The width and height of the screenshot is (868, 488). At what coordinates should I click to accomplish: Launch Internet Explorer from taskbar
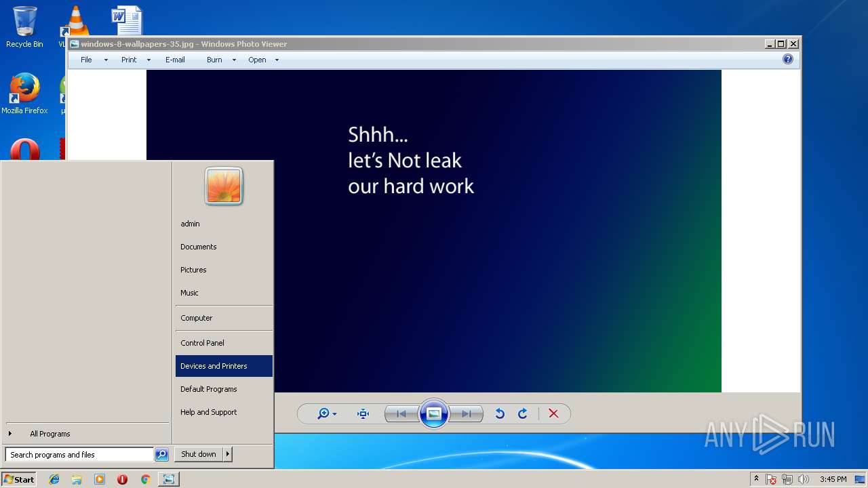[54, 479]
